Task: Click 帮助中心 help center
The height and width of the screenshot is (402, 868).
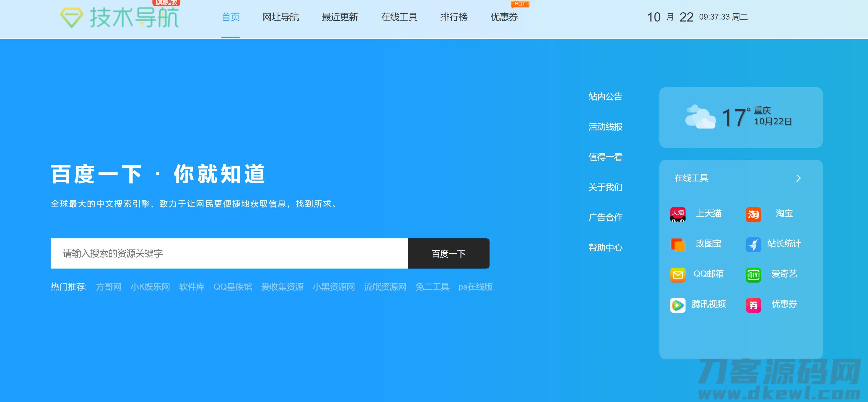Action: 605,248
